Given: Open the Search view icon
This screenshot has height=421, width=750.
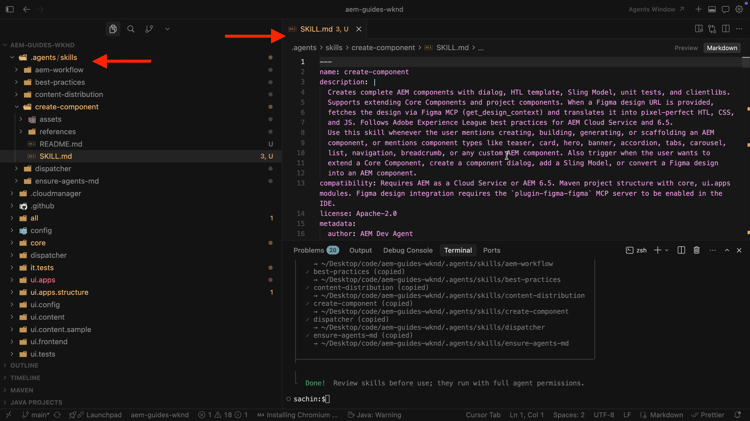Looking at the screenshot, I should point(131,29).
